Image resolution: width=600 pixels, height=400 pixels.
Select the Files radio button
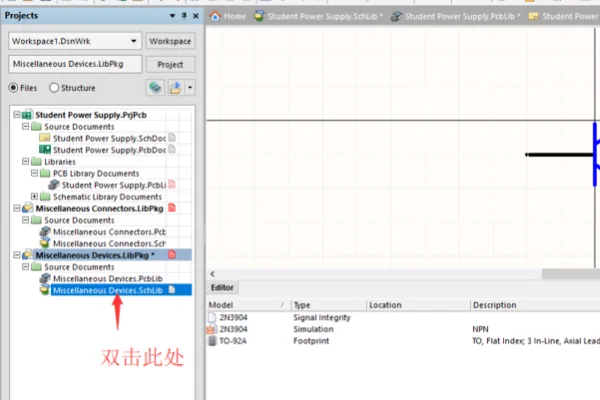click(x=13, y=88)
